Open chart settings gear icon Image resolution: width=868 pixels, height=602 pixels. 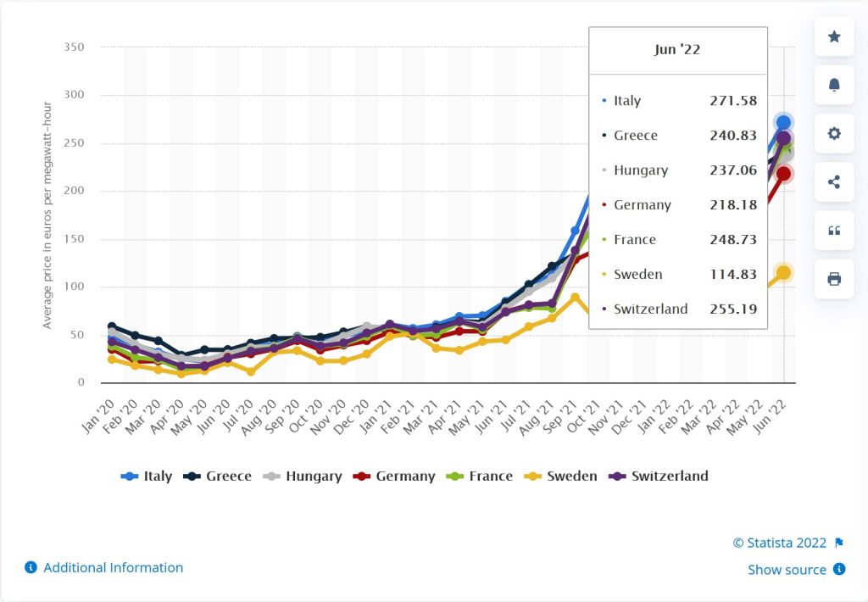pyautogui.click(x=834, y=133)
